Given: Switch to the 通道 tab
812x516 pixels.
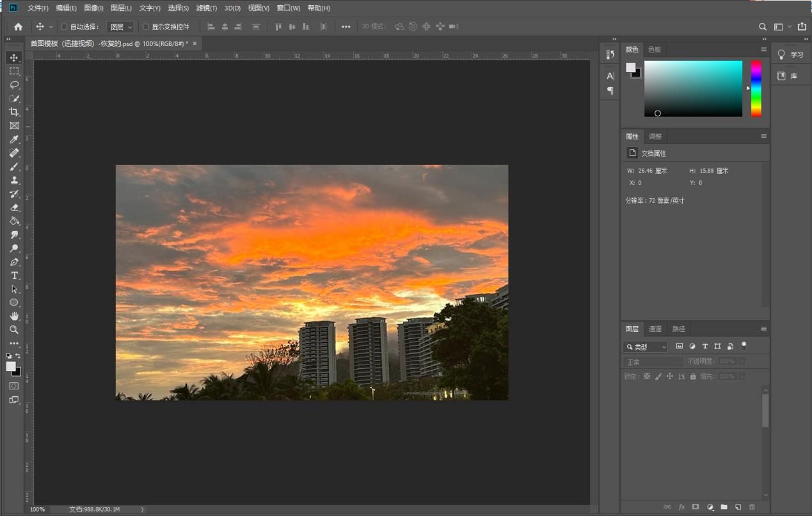Looking at the screenshot, I should [655, 329].
